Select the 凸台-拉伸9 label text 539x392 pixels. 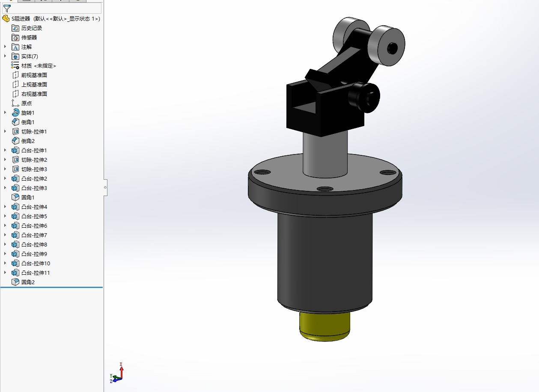click(x=34, y=254)
